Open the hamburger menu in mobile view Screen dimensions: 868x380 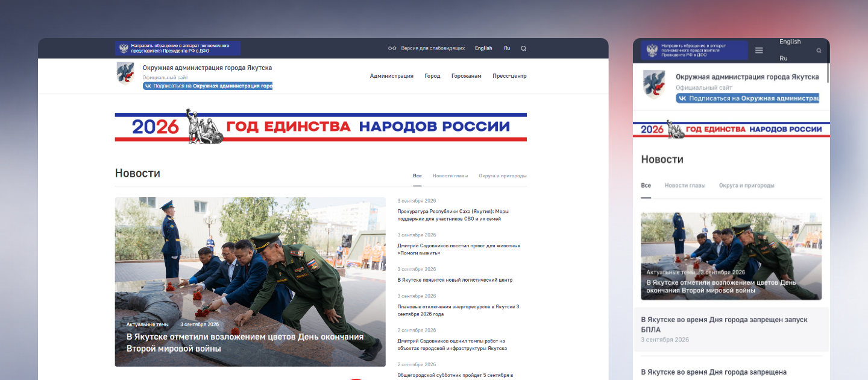(x=759, y=50)
